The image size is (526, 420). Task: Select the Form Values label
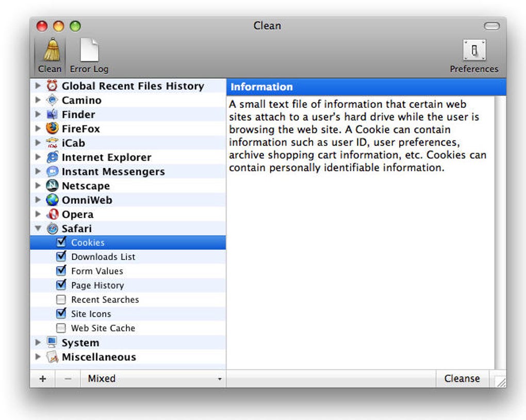(97, 271)
